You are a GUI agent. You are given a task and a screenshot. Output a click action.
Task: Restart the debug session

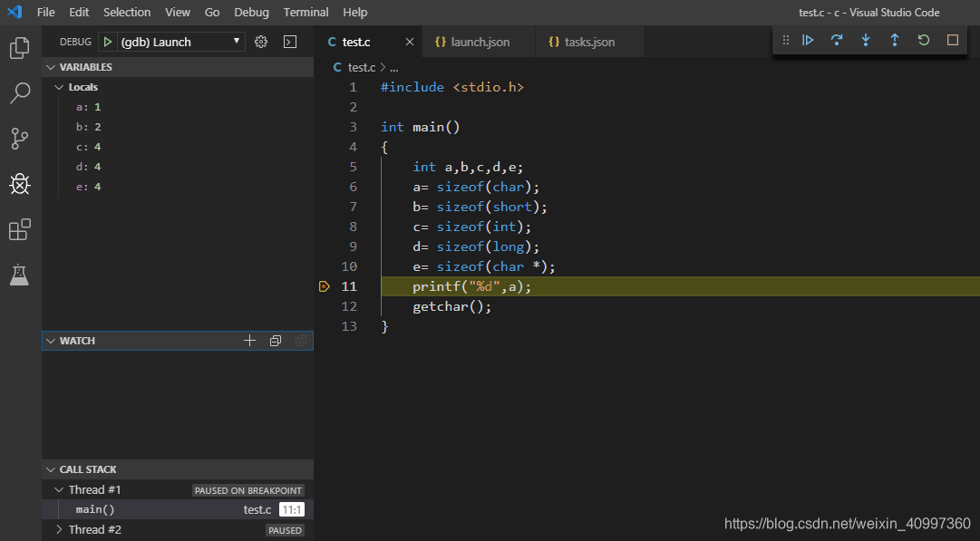924,40
